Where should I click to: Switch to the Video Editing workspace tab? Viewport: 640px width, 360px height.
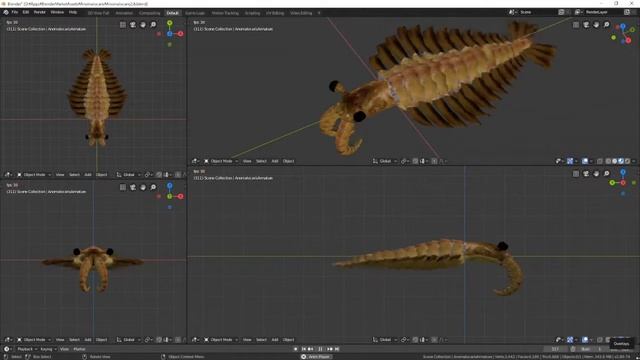(301, 13)
